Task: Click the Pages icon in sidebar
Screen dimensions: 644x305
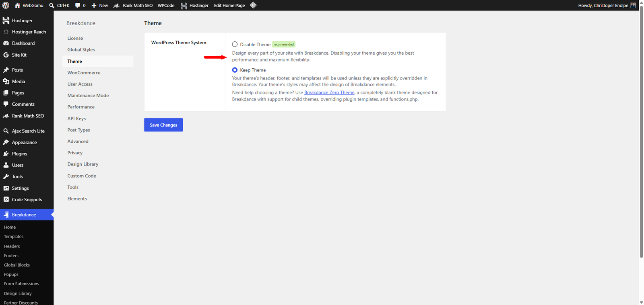Action: coord(6,93)
